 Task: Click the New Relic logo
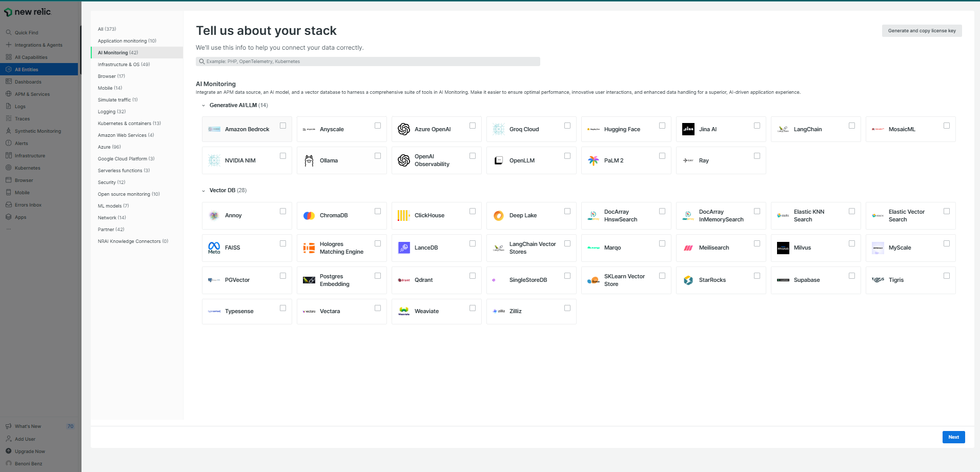[28, 12]
